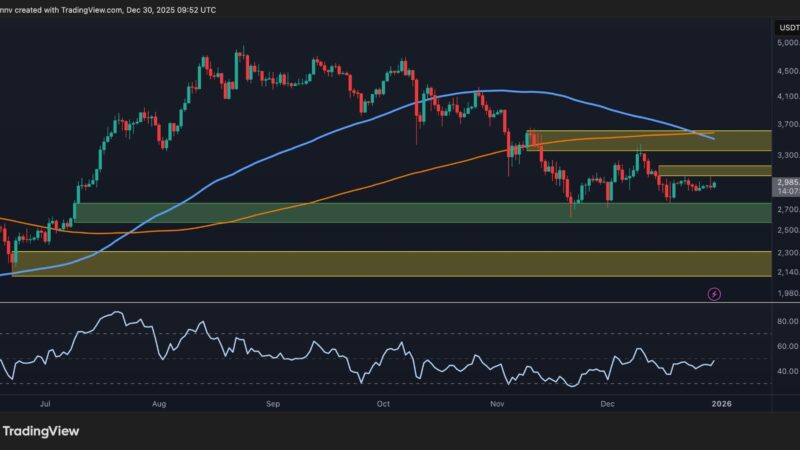
Task: Click the 2,700 price axis label
Action: point(788,209)
